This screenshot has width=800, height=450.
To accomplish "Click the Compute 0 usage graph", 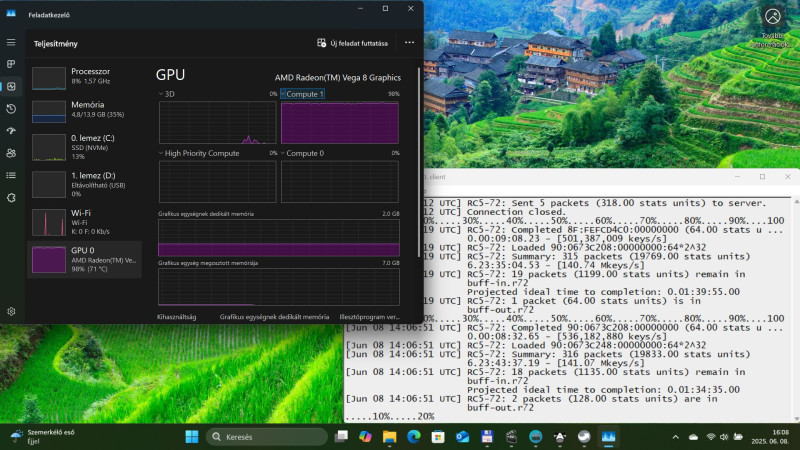I will [x=340, y=182].
